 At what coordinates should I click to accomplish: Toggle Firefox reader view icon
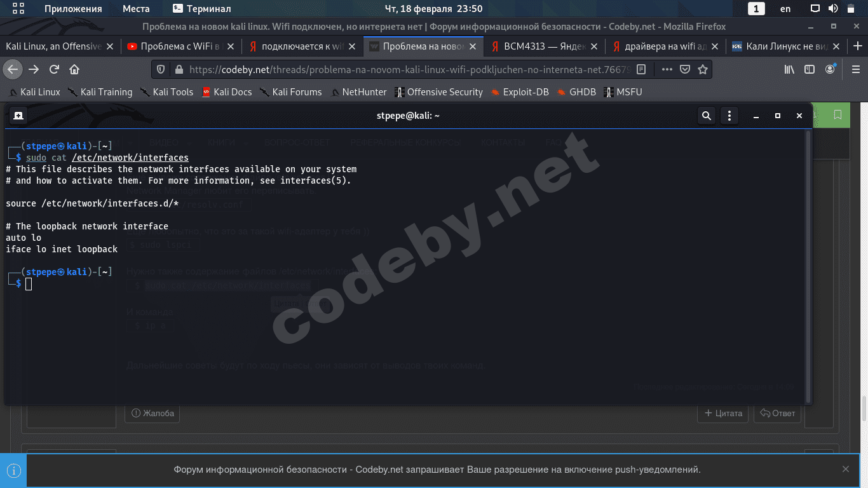pyautogui.click(x=642, y=69)
